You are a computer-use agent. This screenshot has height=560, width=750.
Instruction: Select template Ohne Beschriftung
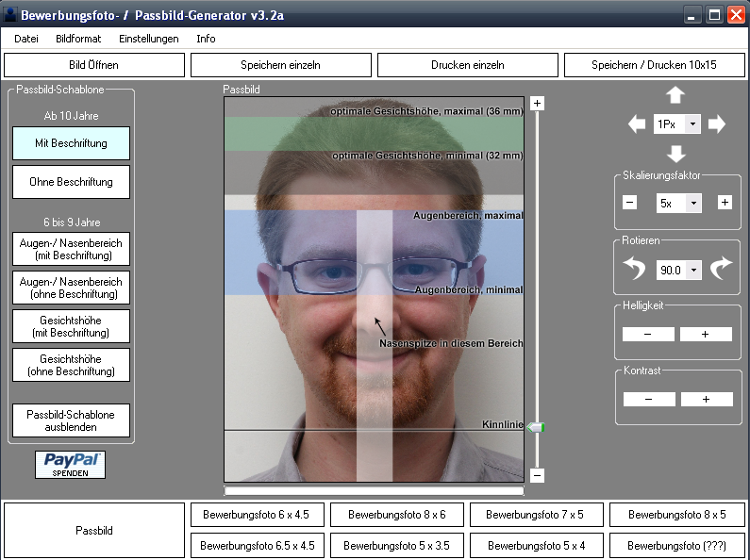pos(71,182)
